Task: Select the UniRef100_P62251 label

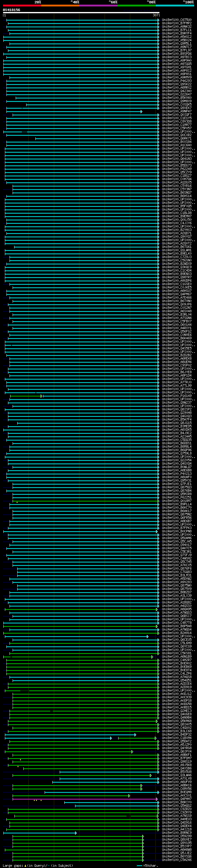Action: (177, 497)
